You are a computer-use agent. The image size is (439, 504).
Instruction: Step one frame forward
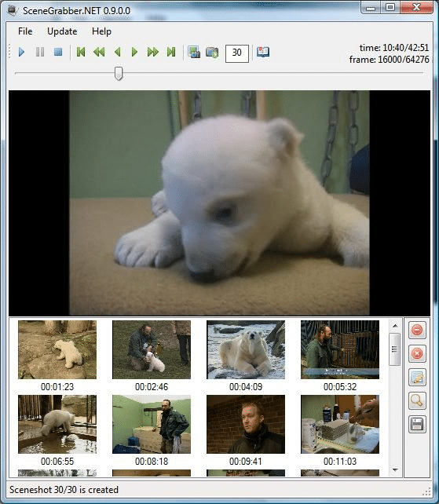tap(134, 52)
